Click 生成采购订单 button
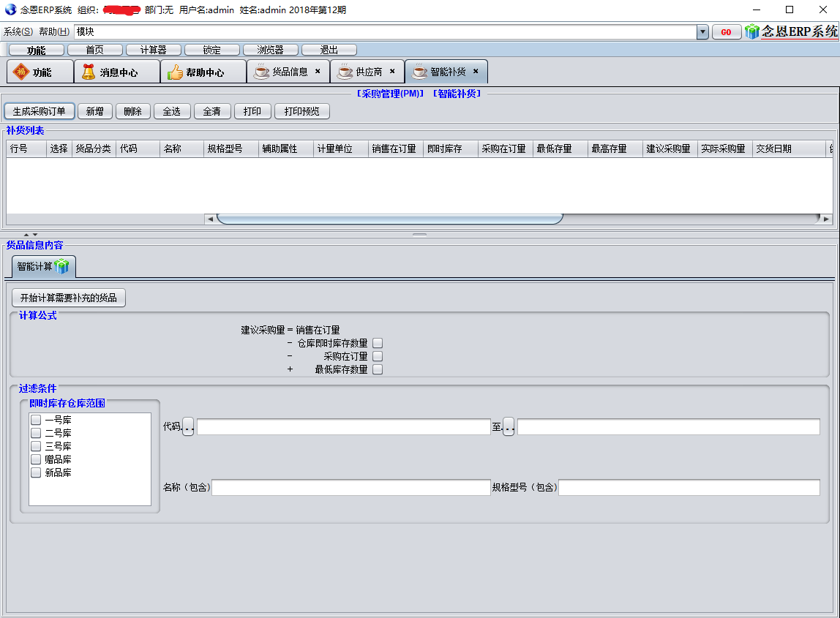Screen dimensions: 840x618 click(x=40, y=111)
